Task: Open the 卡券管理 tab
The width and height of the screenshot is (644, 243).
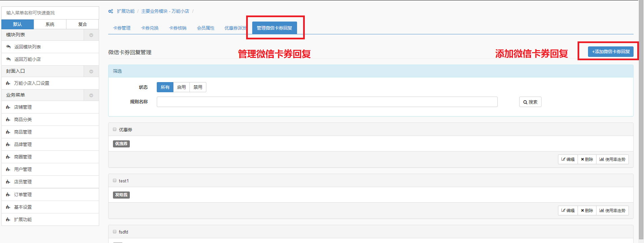Action: [x=122, y=28]
